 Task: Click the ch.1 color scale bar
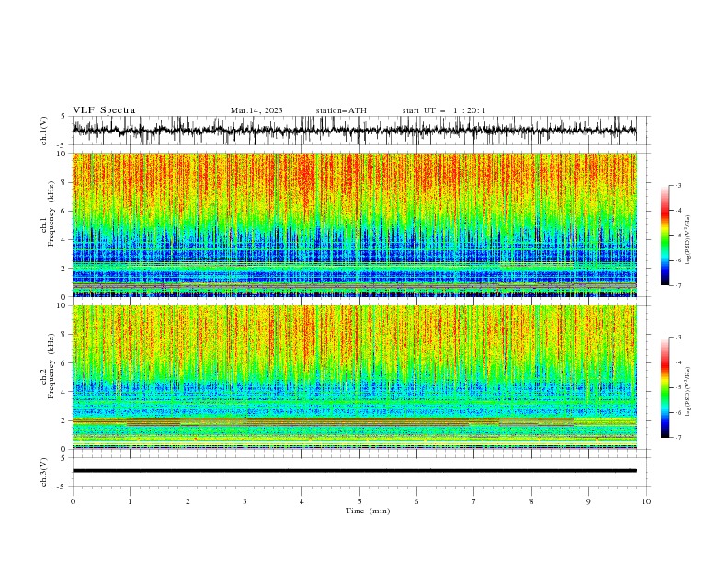coord(665,236)
